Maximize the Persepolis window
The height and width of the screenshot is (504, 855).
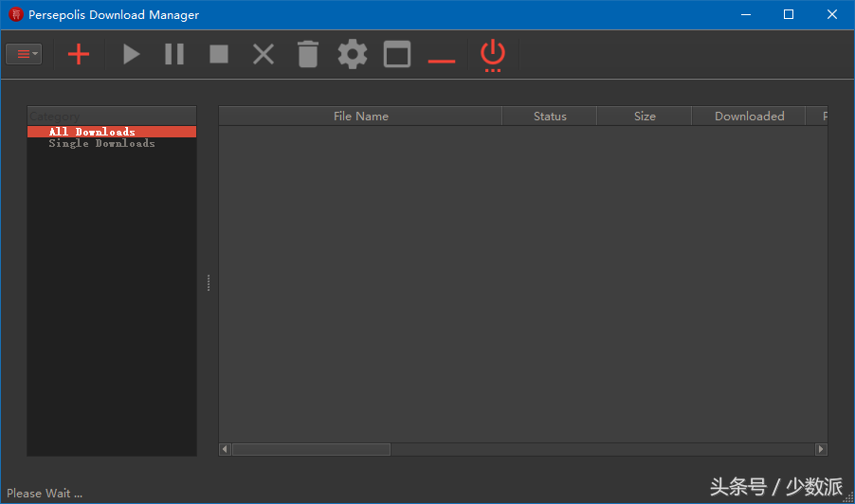(x=789, y=15)
